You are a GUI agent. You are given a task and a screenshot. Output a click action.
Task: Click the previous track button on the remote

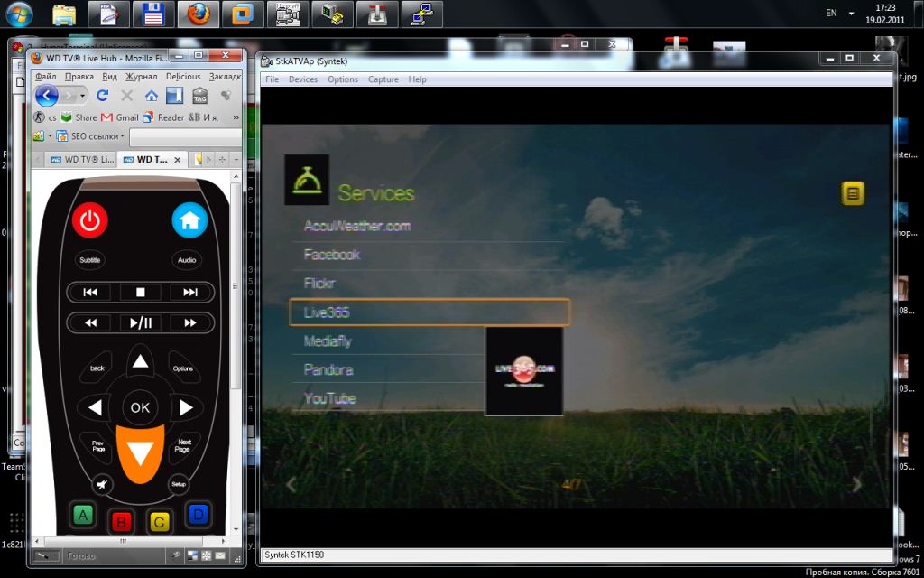click(x=90, y=293)
